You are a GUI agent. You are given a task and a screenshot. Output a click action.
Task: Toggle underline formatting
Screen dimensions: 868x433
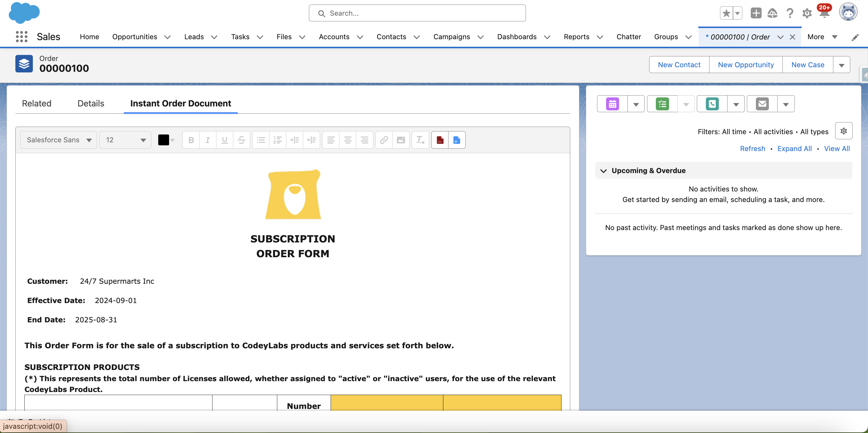click(x=225, y=140)
